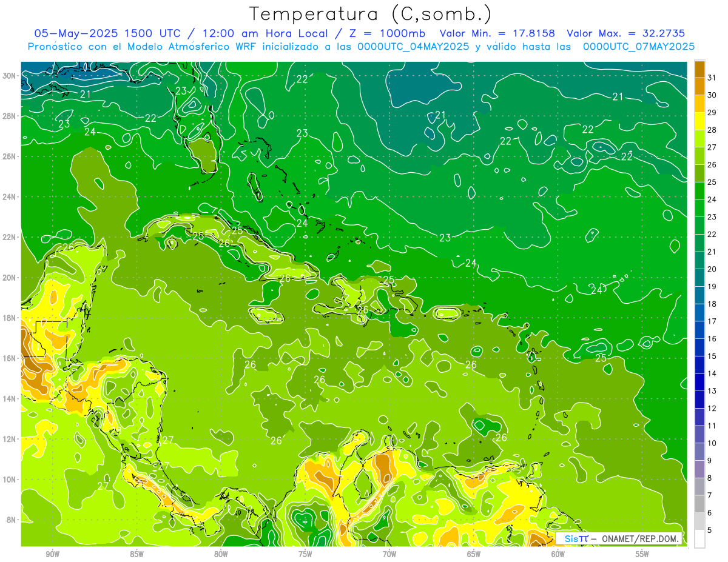Image resolution: width=728 pixels, height=562 pixels.
Task: Pick the legend color band between 12 and 13
Action: pos(699,400)
